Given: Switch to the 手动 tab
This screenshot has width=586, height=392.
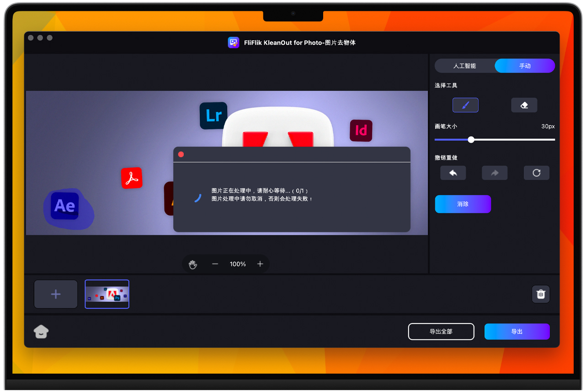Looking at the screenshot, I should (x=525, y=66).
